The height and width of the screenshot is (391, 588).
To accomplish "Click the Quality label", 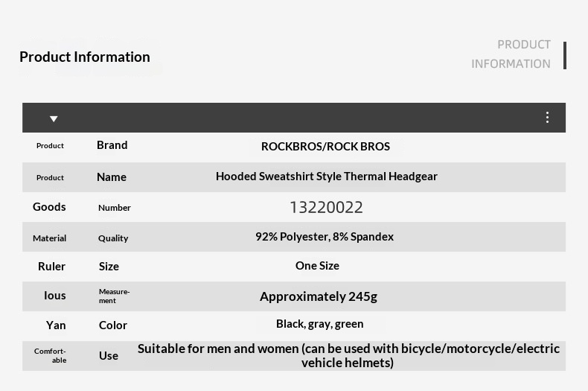I will [x=113, y=238].
